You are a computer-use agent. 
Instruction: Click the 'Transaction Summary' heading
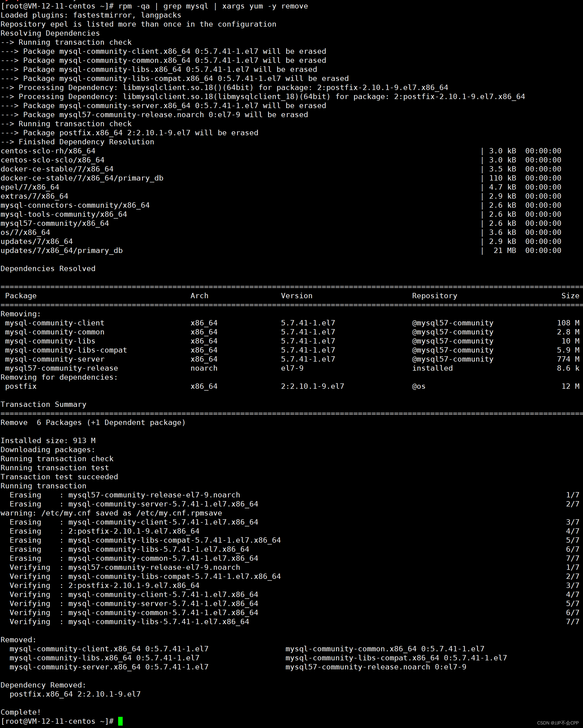pos(44,404)
